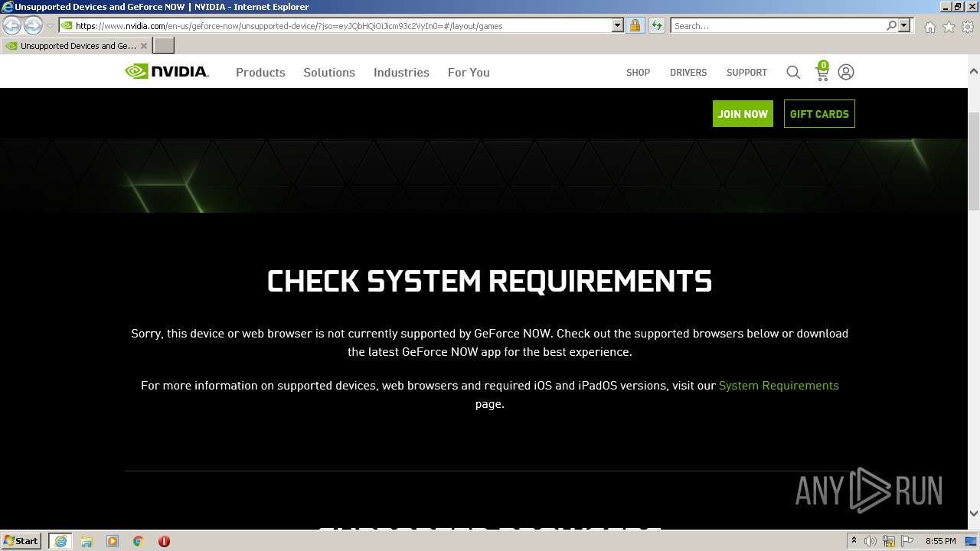Open the Industries menu
980x551 pixels.
401,72
